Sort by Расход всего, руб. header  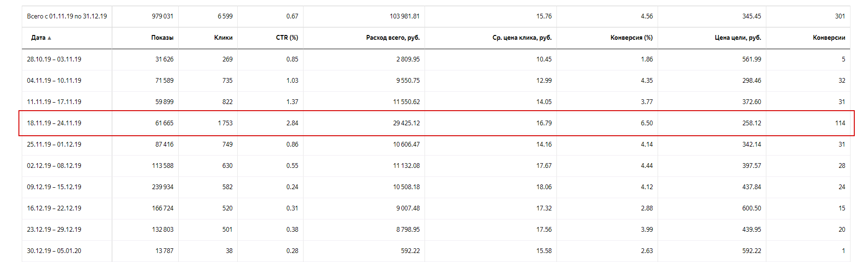click(x=393, y=38)
